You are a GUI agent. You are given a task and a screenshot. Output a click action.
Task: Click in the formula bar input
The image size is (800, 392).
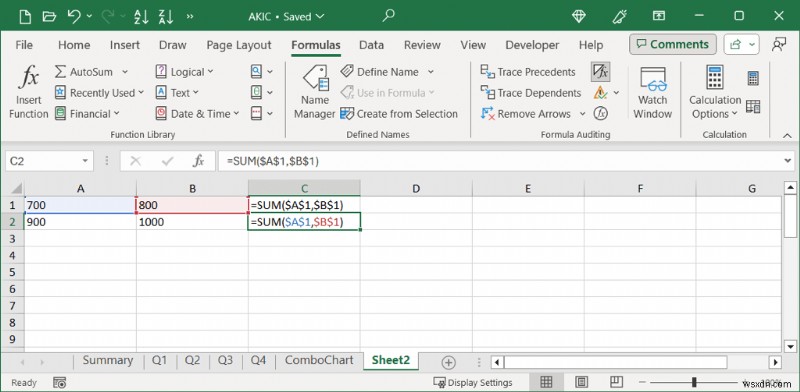[x=500, y=161]
